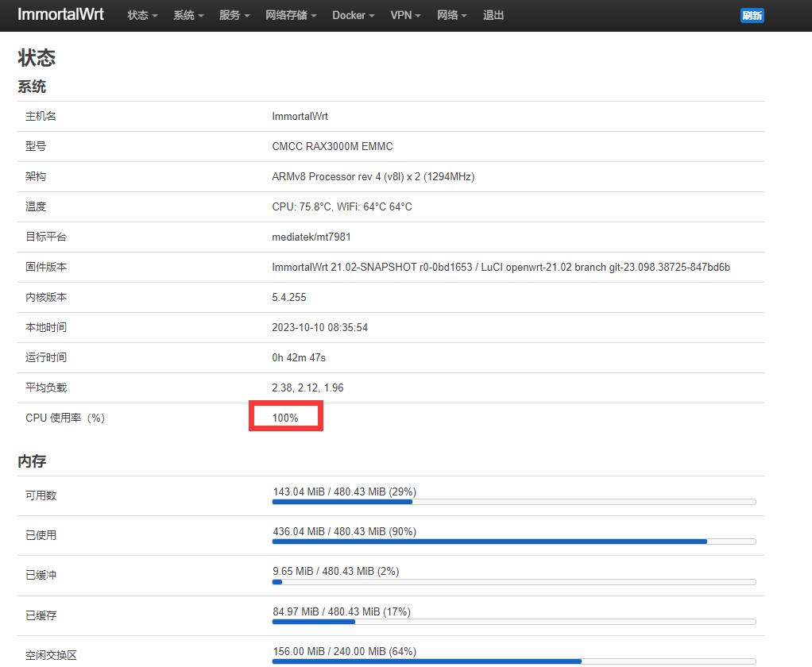
Task: Expand the 网络存储 menu
Action: 291,16
